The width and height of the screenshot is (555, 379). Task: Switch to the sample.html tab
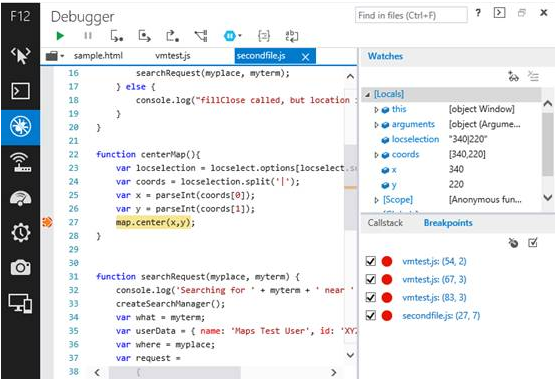(x=98, y=56)
